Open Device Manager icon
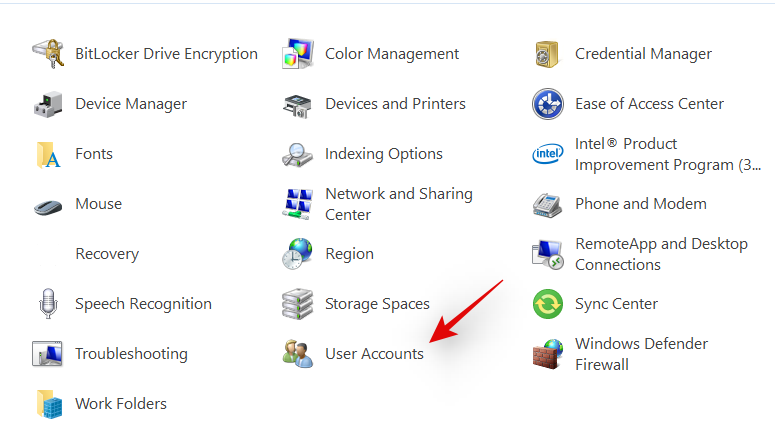 click(48, 104)
